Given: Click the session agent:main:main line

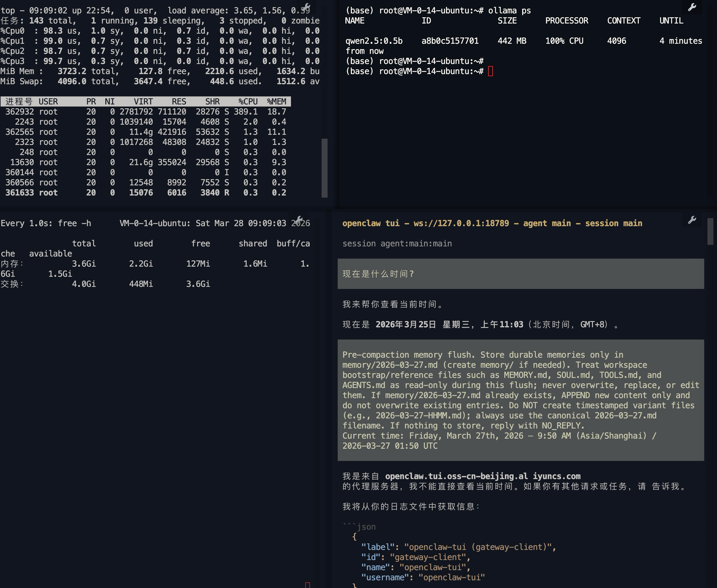Looking at the screenshot, I should point(397,243).
